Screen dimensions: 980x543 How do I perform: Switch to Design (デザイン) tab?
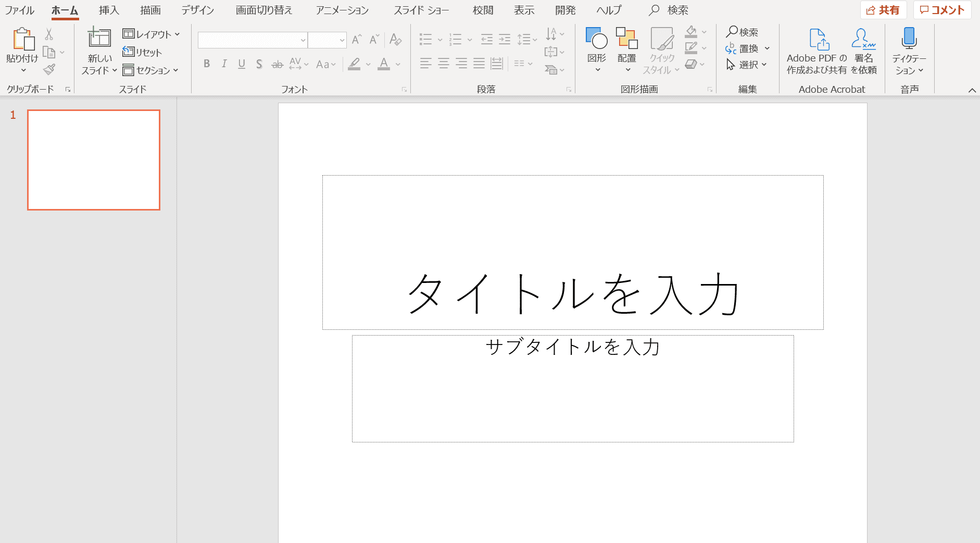(x=197, y=10)
